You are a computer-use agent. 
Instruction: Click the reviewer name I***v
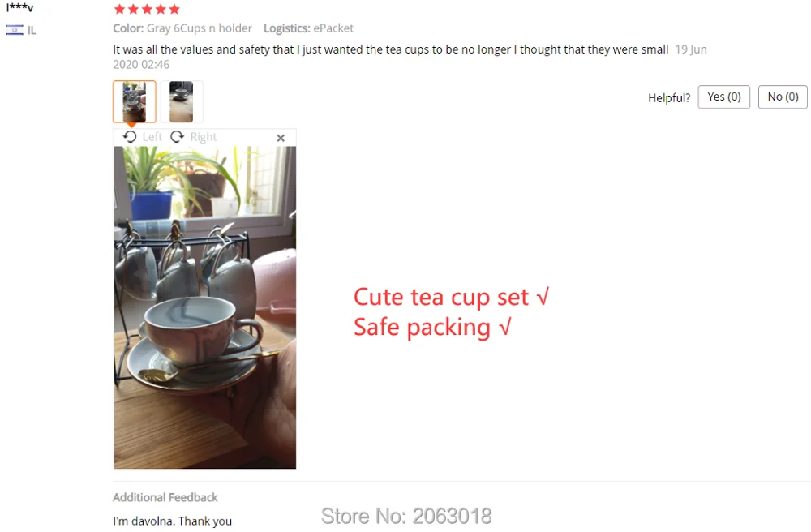click(20, 7)
